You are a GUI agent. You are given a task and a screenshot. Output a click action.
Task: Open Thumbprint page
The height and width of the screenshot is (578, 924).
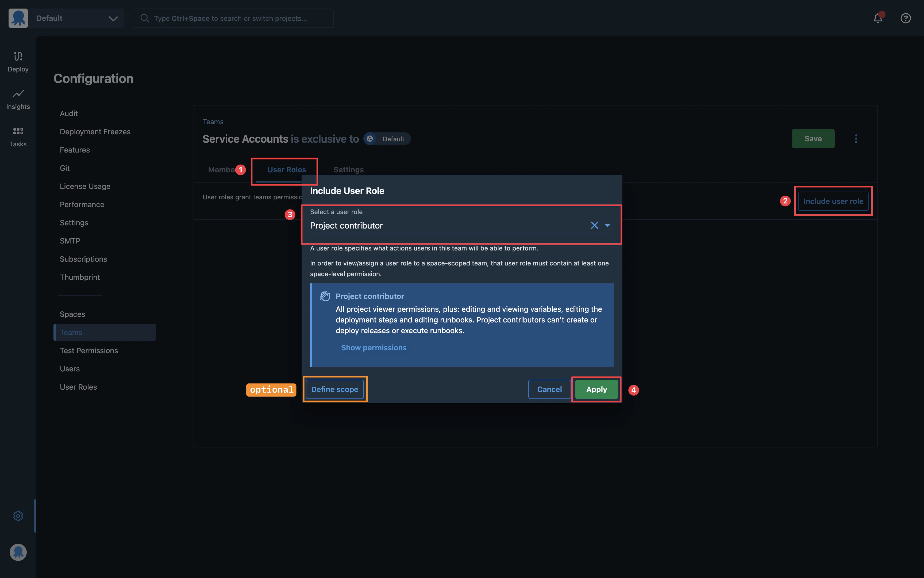79,277
